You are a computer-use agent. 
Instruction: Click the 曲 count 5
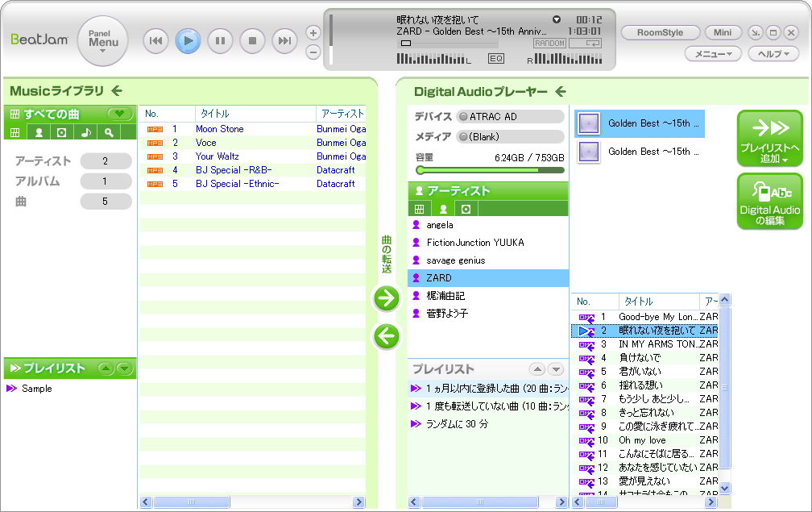pos(106,202)
